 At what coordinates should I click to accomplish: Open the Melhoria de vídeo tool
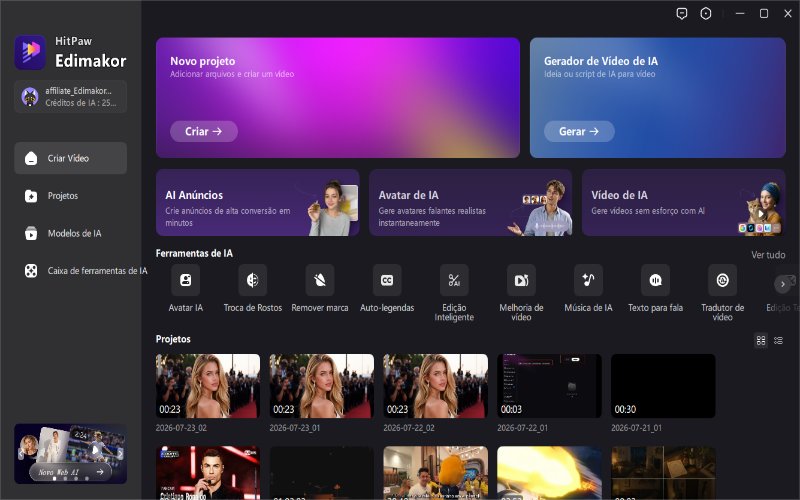(521, 280)
